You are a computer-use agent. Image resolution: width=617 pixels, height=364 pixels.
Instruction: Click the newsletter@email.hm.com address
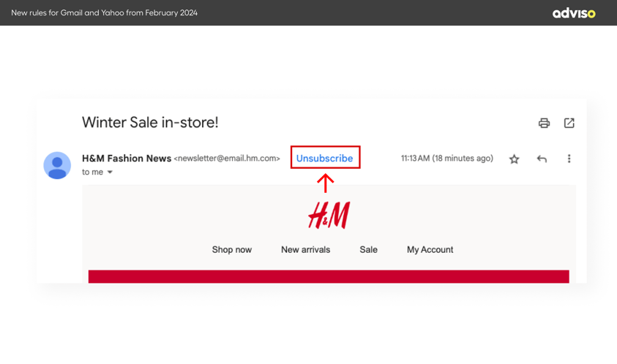point(227,159)
